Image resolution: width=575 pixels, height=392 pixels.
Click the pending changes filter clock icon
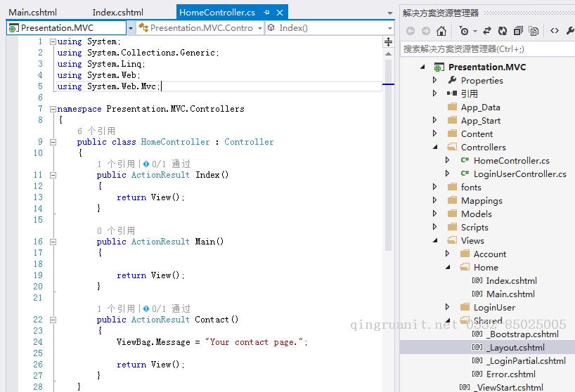tap(464, 31)
